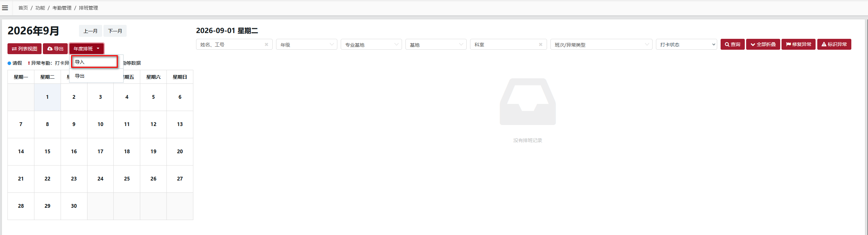The height and width of the screenshot is (235, 868).
Task: Select calendar day 27
Action: coord(180,179)
